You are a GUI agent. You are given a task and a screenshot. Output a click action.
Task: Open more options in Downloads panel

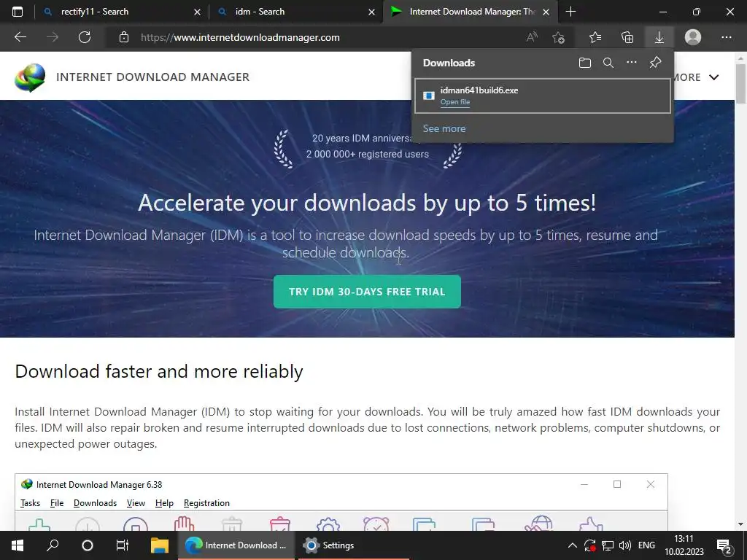click(632, 63)
